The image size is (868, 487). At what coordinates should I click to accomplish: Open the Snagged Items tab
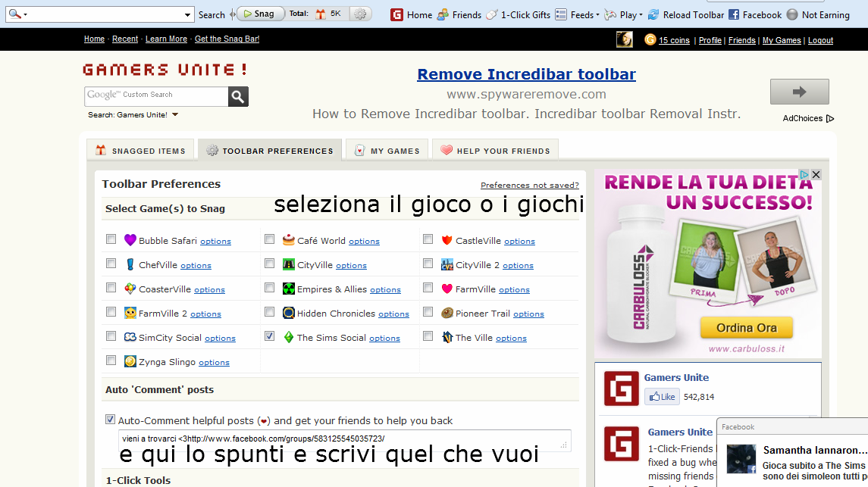(140, 151)
